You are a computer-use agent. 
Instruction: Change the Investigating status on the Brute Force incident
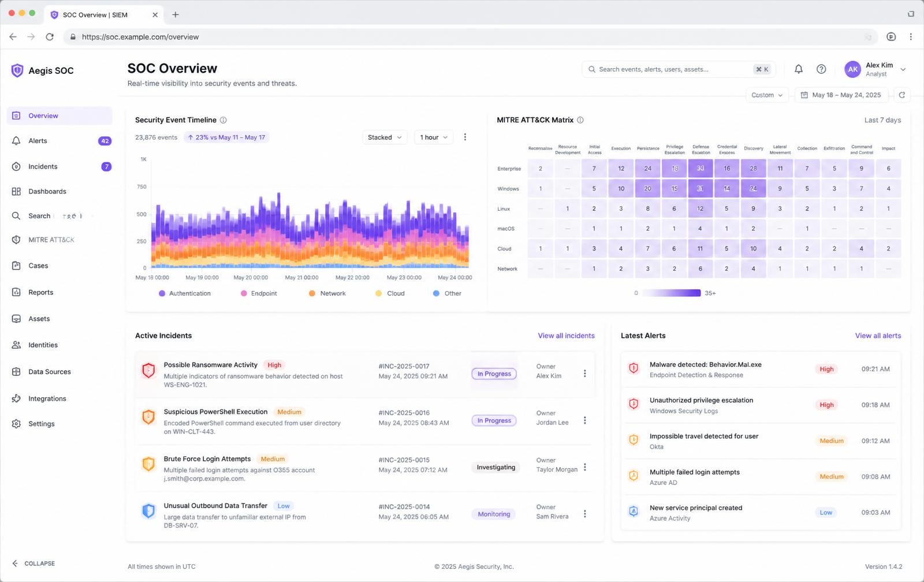pyautogui.click(x=496, y=467)
